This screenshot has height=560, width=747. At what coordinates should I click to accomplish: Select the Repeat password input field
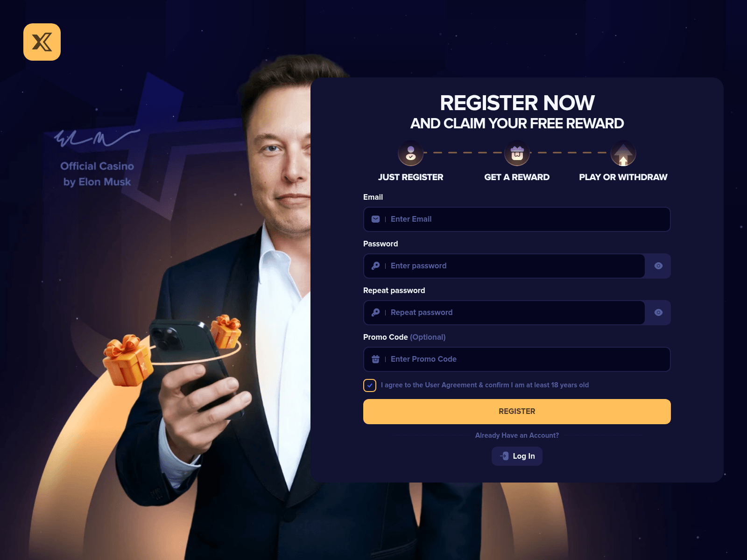coord(514,313)
